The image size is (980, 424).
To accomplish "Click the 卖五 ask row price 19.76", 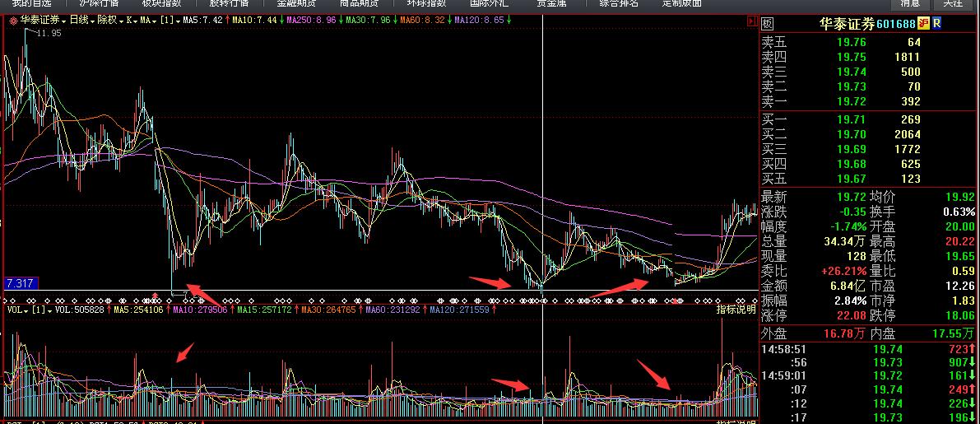I will (852, 43).
